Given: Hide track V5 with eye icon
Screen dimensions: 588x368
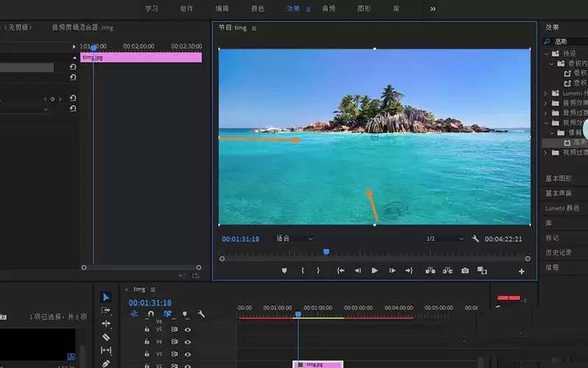Looking at the screenshot, I should 187,330.
